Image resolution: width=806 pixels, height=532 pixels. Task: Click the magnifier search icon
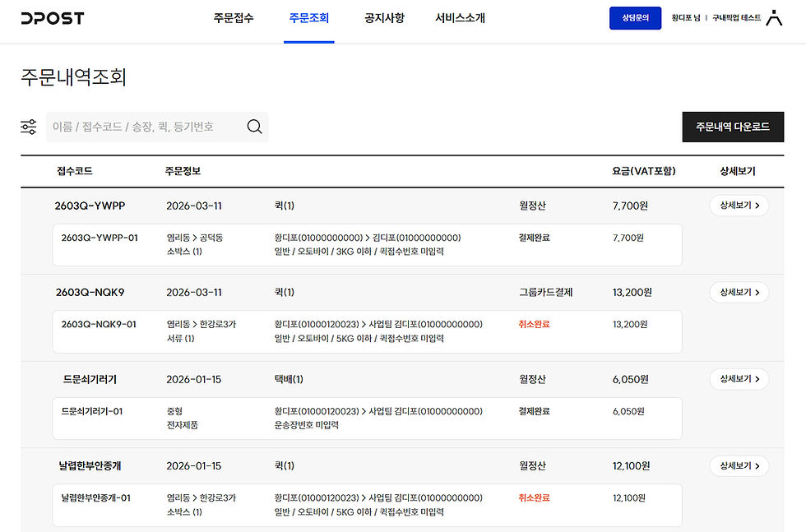coord(254,127)
